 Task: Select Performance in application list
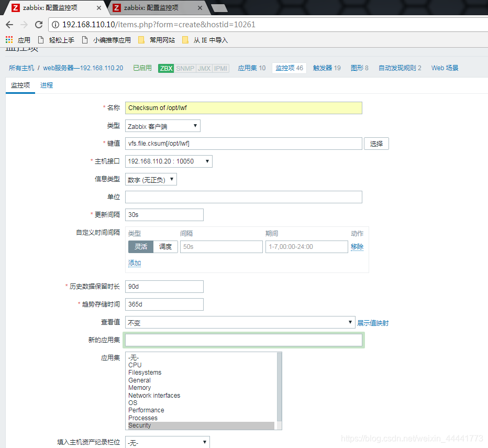point(201,410)
